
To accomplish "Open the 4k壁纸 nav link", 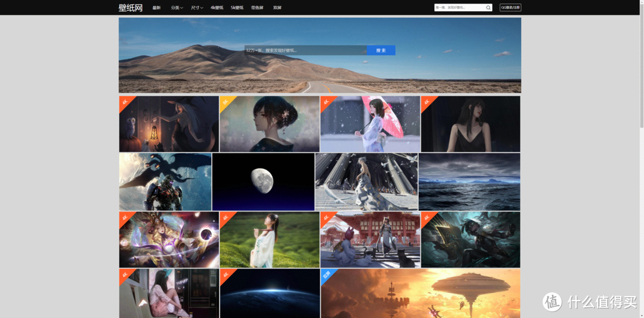I will (x=217, y=8).
